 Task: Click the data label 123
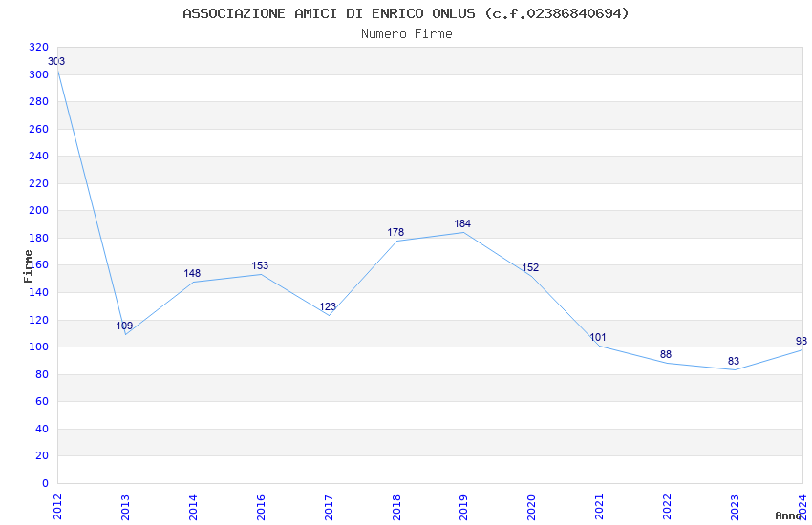[328, 306]
